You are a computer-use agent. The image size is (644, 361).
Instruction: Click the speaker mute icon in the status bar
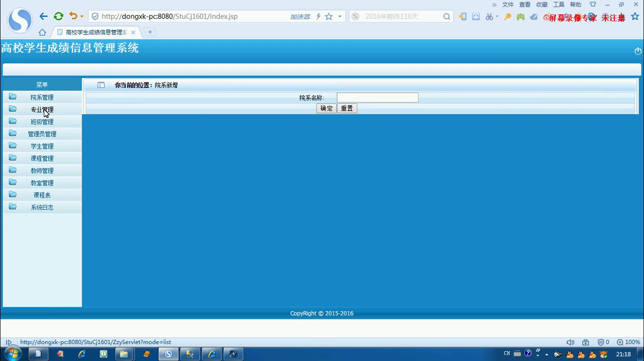(x=570, y=342)
